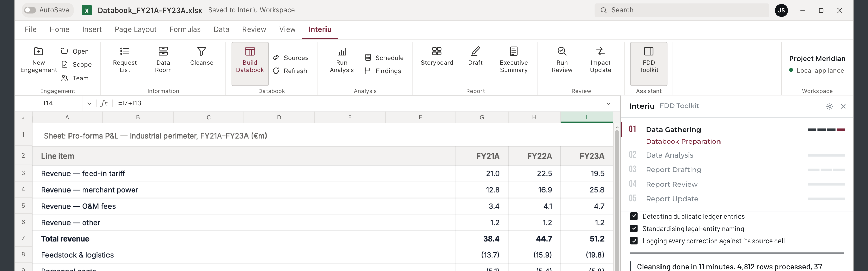Viewport: 868px width, 271px height.
Task: Click in the Search box
Action: [682, 10]
